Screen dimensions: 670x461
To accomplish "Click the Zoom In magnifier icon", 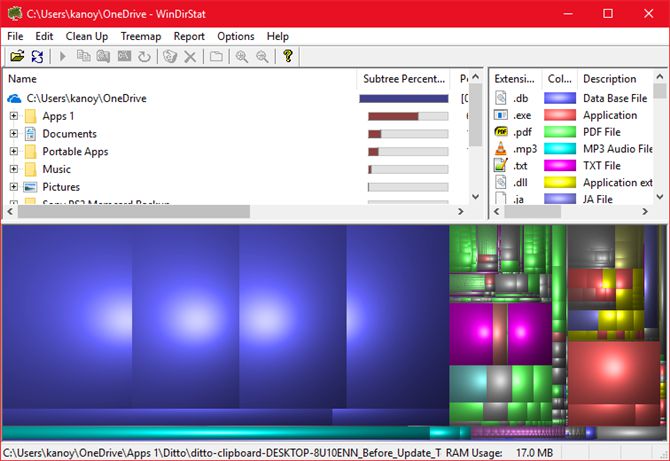I will coord(242,57).
